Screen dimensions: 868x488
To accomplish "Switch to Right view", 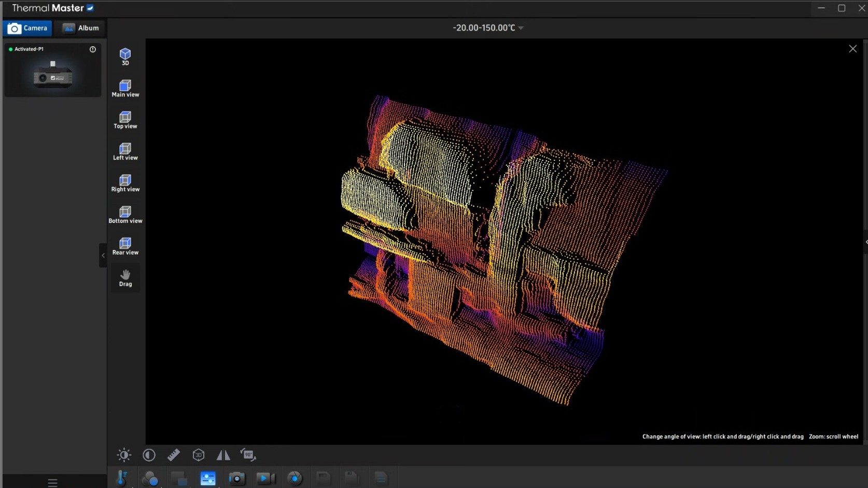I will pyautogui.click(x=125, y=183).
